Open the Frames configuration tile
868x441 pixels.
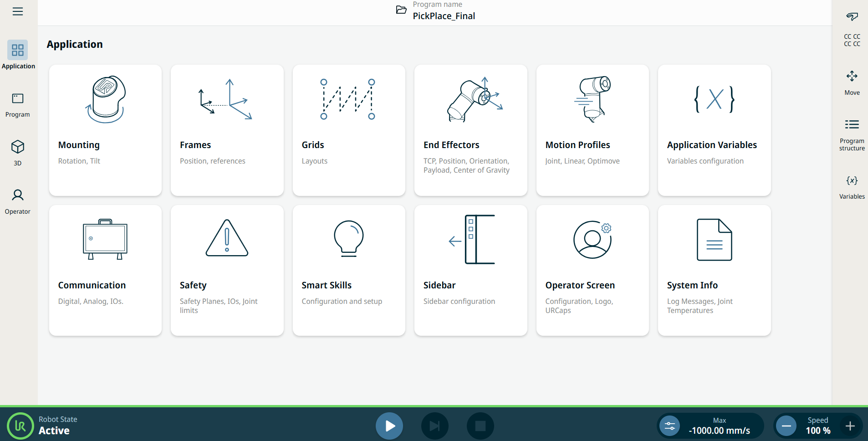[x=227, y=130]
